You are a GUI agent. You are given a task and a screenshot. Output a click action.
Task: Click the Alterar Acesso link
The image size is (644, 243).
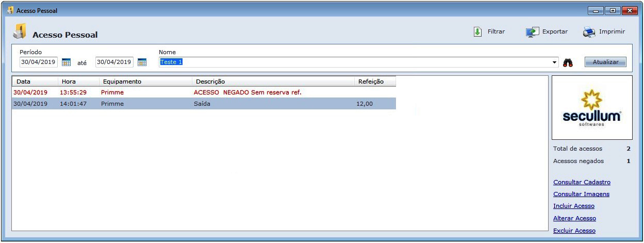[574, 218]
